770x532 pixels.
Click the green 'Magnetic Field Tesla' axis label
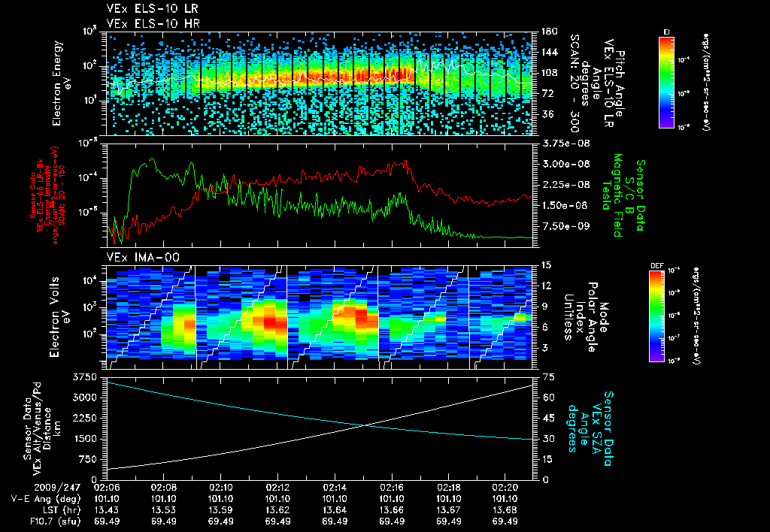point(612,195)
